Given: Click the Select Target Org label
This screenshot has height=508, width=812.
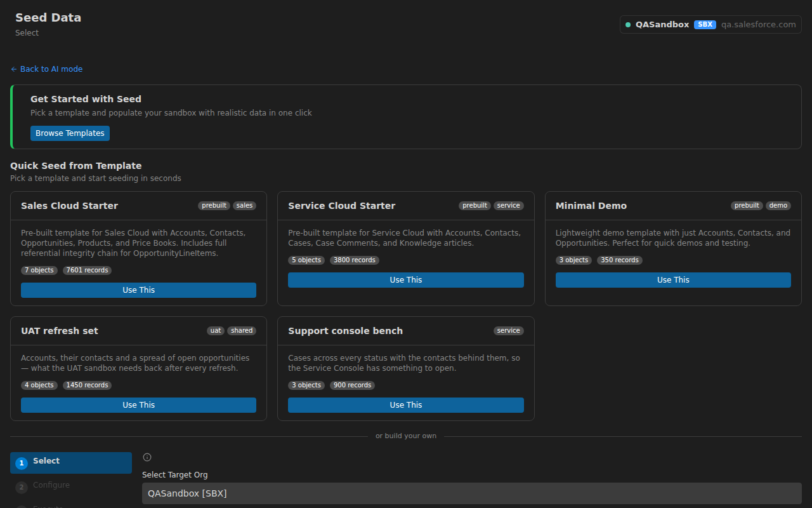Looking at the screenshot, I should (x=175, y=475).
